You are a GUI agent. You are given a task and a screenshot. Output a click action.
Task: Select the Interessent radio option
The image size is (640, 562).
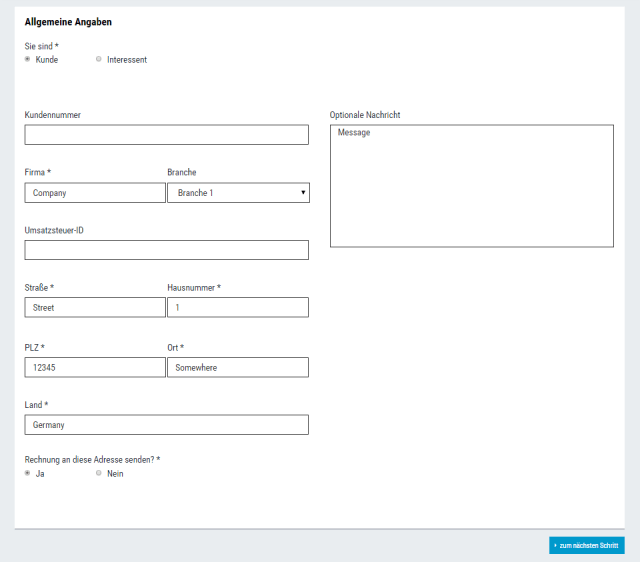(x=98, y=59)
